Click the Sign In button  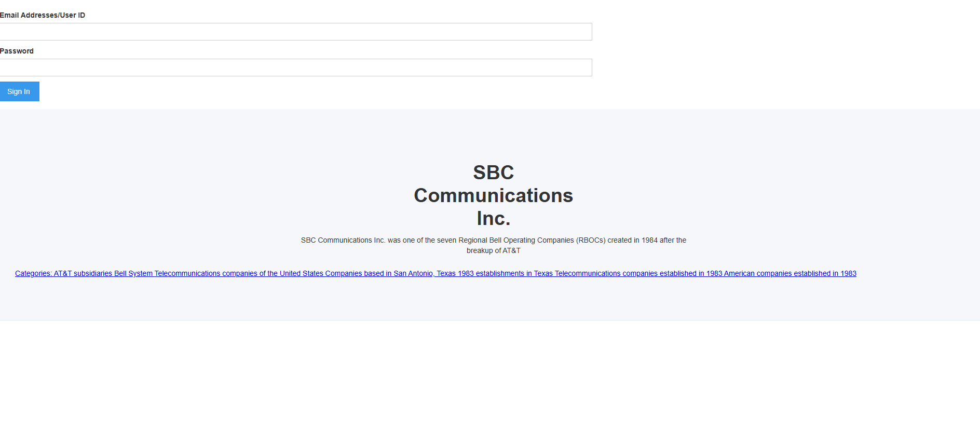(19, 91)
